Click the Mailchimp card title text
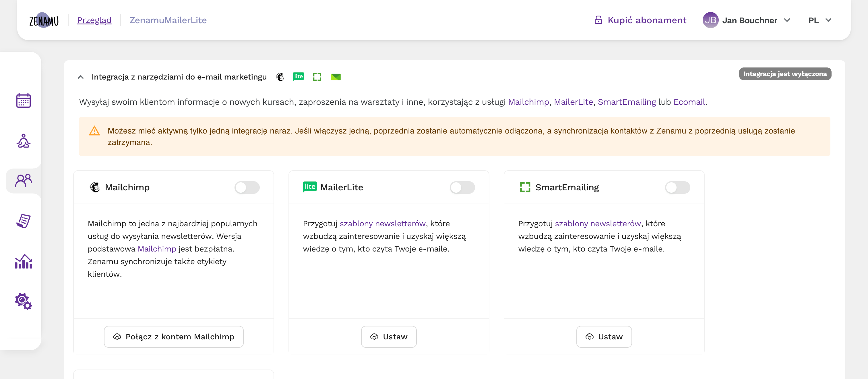Image resolution: width=868 pixels, height=379 pixels. tap(127, 187)
